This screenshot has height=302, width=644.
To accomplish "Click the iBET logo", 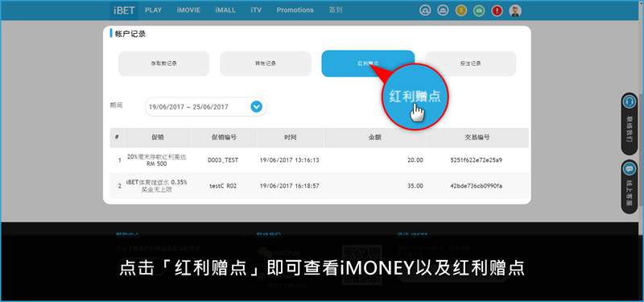I will [124, 10].
